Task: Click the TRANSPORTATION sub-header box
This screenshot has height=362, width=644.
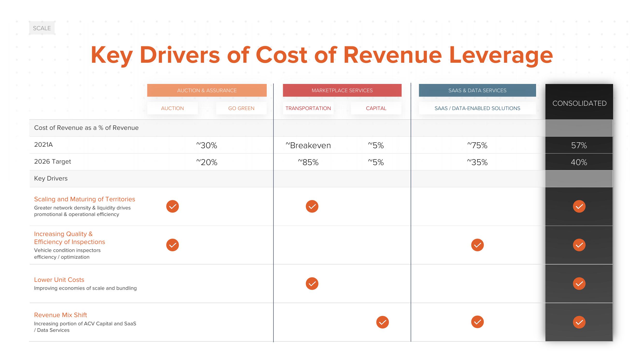Action: pyautogui.click(x=308, y=108)
